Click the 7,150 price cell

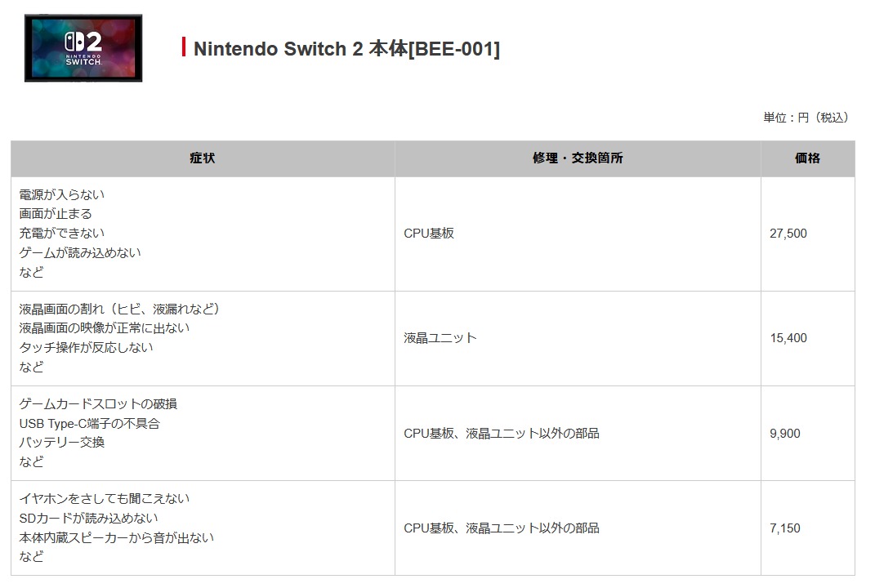784,528
